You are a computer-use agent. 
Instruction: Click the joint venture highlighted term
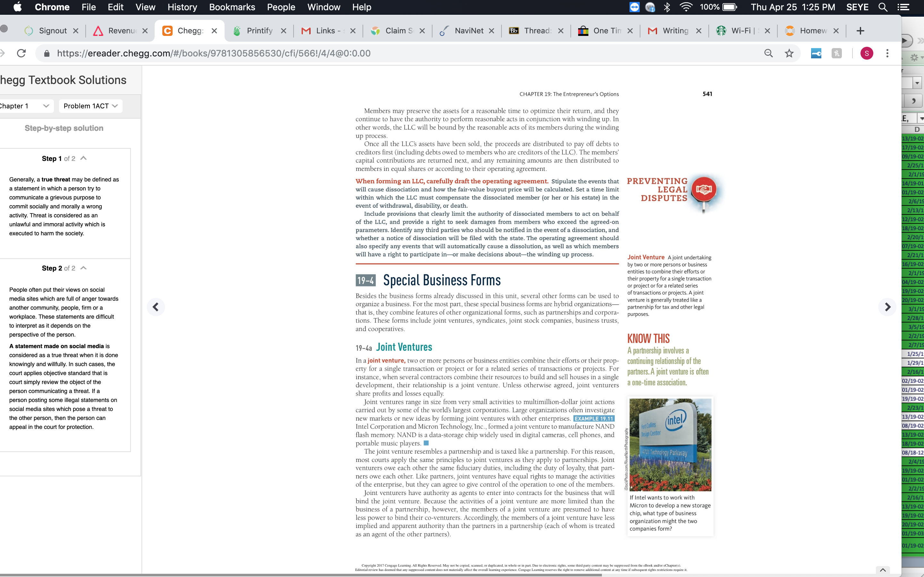(x=386, y=360)
